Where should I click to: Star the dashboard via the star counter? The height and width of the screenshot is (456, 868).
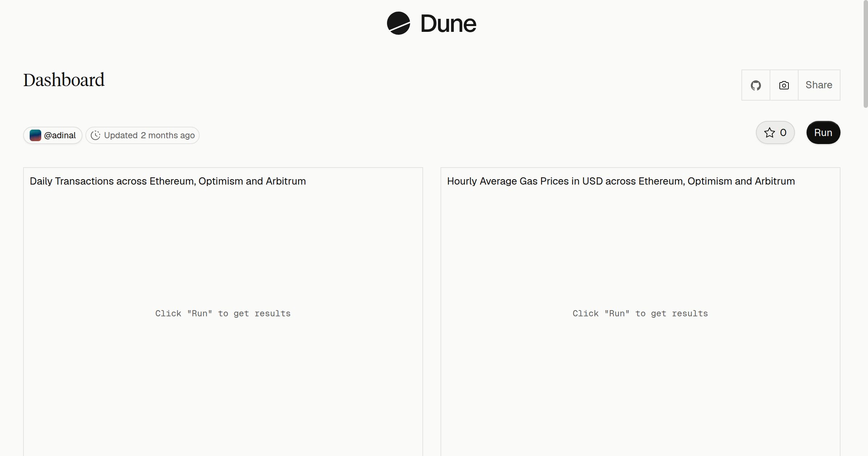(775, 132)
